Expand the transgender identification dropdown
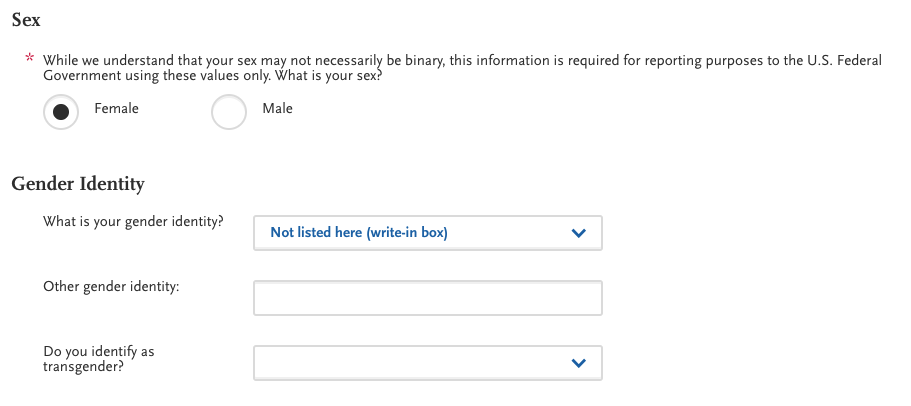The width and height of the screenshot is (911, 406). (x=427, y=363)
